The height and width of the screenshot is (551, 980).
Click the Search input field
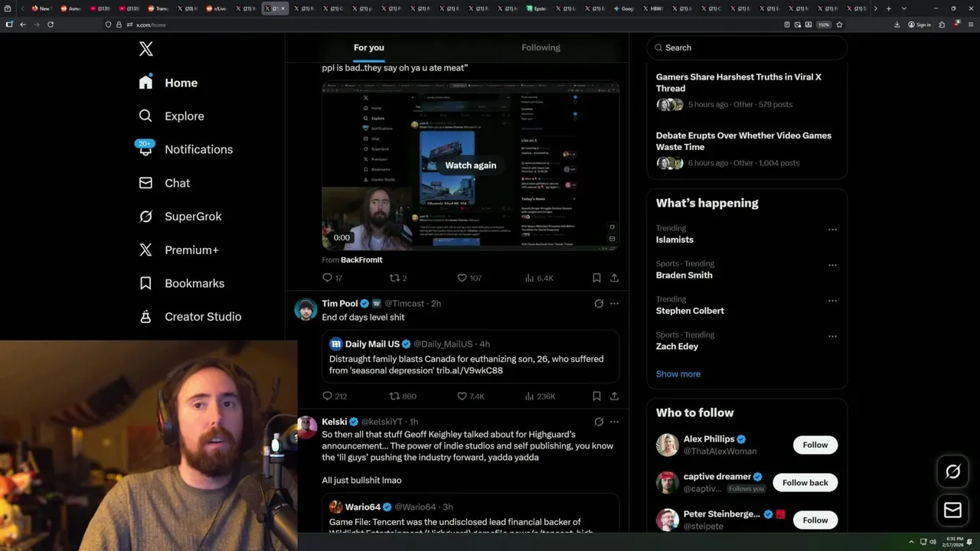(746, 47)
